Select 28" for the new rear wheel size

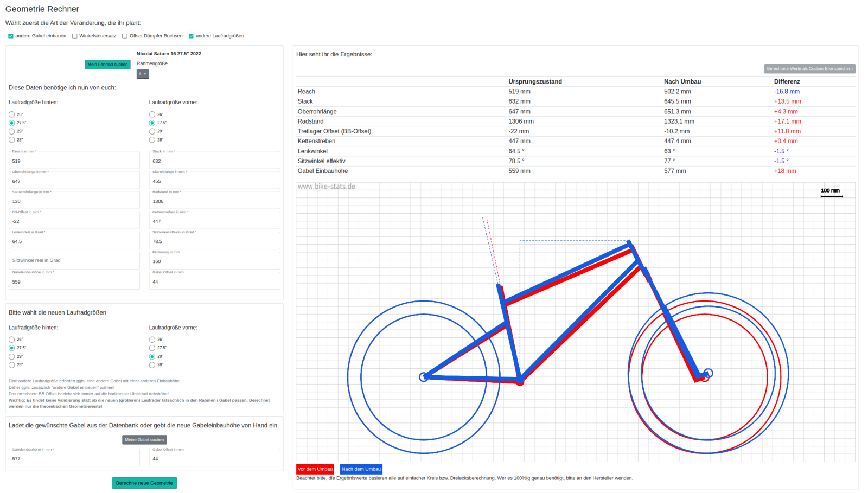(x=12, y=365)
